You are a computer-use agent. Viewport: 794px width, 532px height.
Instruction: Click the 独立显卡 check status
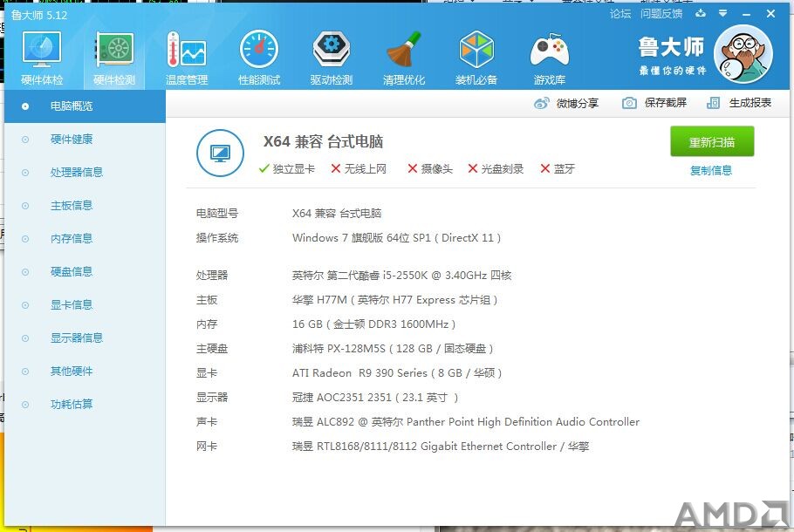point(286,168)
